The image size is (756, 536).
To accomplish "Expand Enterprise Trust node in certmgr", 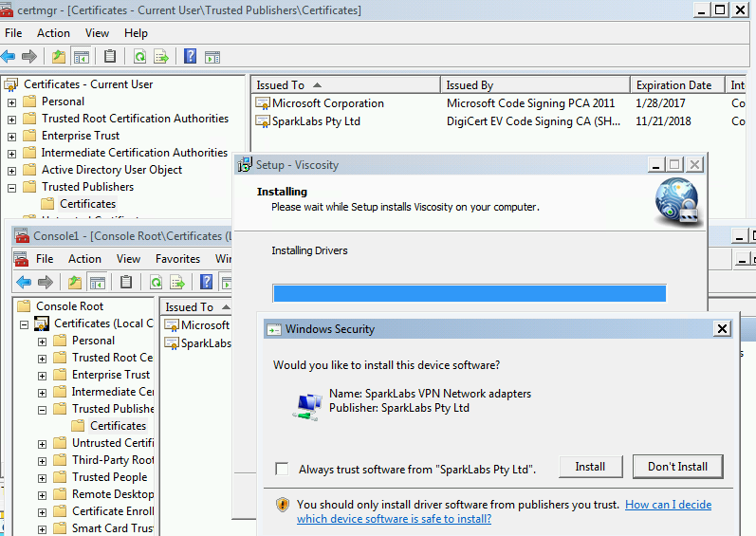I will (12, 137).
